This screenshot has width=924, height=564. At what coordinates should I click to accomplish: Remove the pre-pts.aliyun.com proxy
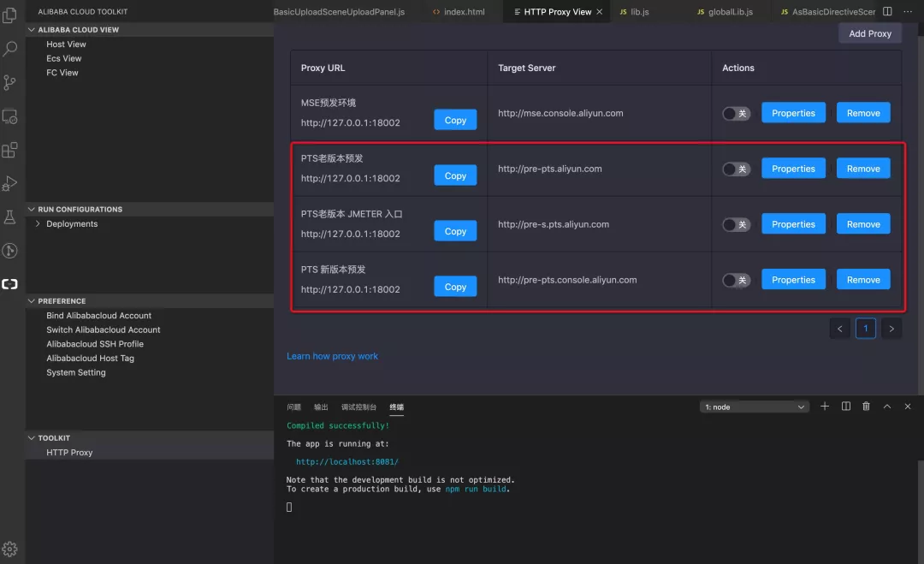[863, 169]
